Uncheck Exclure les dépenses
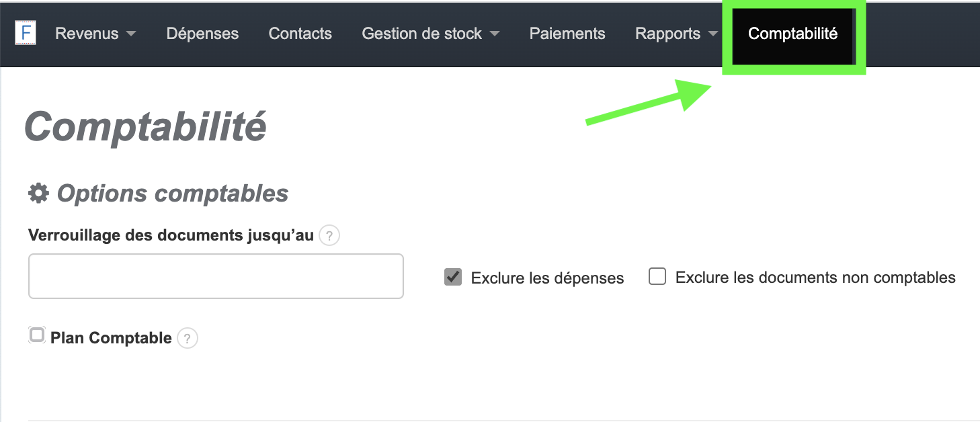The width and height of the screenshot is (980, 422). pyautogui.click(x=454, y=276)
